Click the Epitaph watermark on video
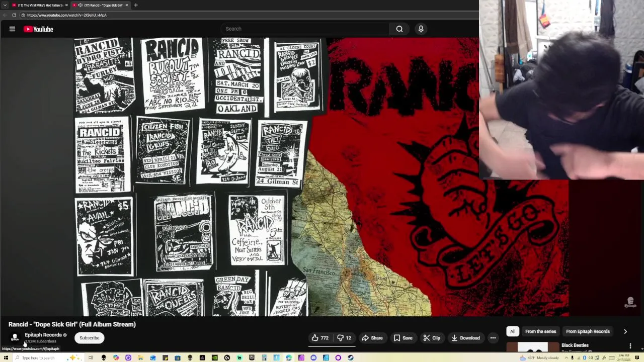644x362 pixels. point(630,302)
